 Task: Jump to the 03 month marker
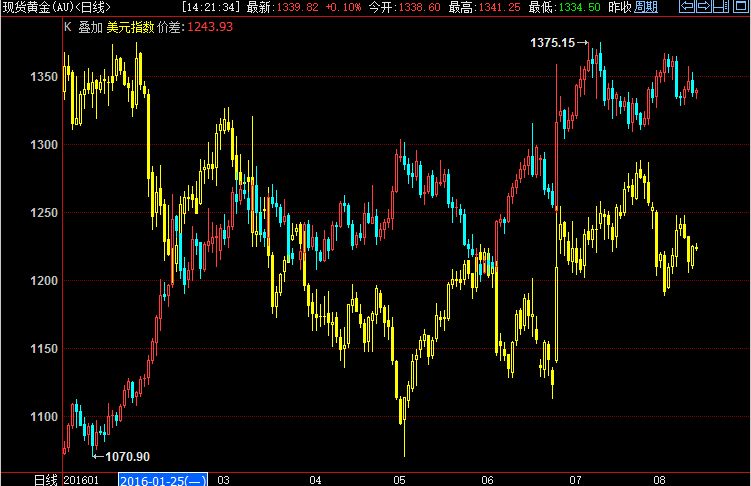[223, 480]
